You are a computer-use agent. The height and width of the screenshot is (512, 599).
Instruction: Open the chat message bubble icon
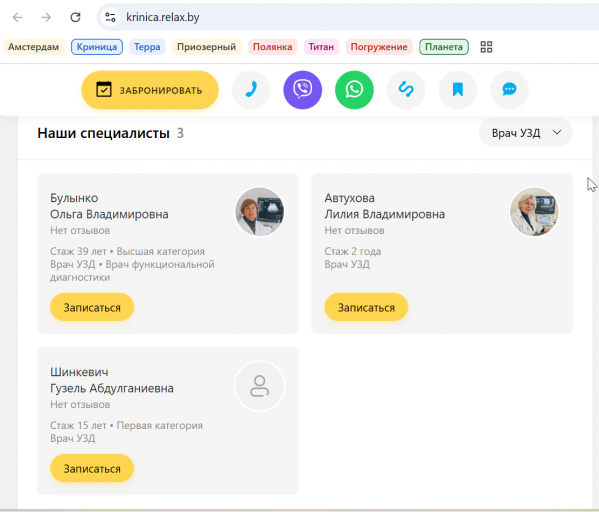pos(509,90)
